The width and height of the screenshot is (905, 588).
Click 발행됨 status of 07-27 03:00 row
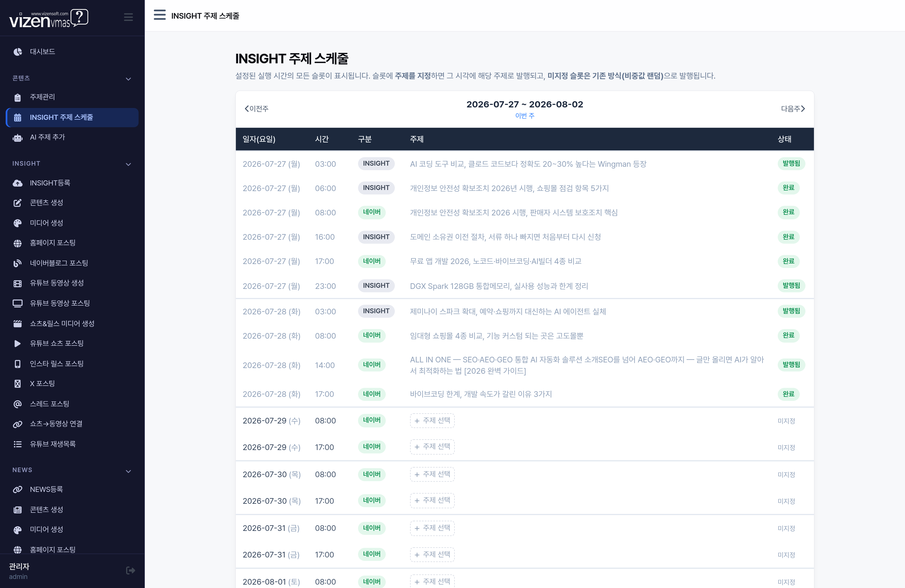point(791,163)
